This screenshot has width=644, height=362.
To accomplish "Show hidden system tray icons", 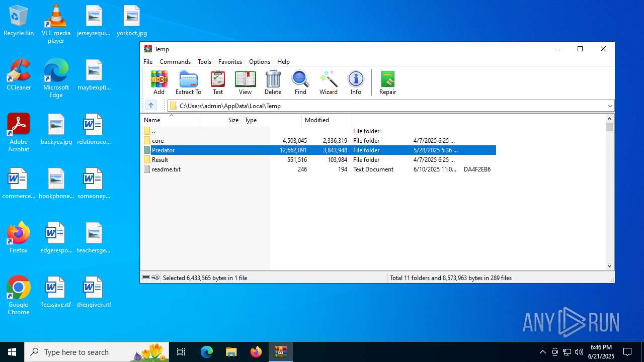I will (x=542, y=352).
